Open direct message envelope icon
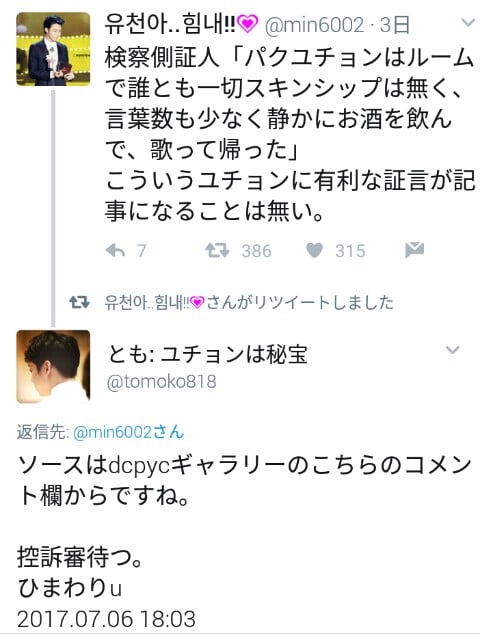Screen dimensions: 480x637 (x=415, y=250)
